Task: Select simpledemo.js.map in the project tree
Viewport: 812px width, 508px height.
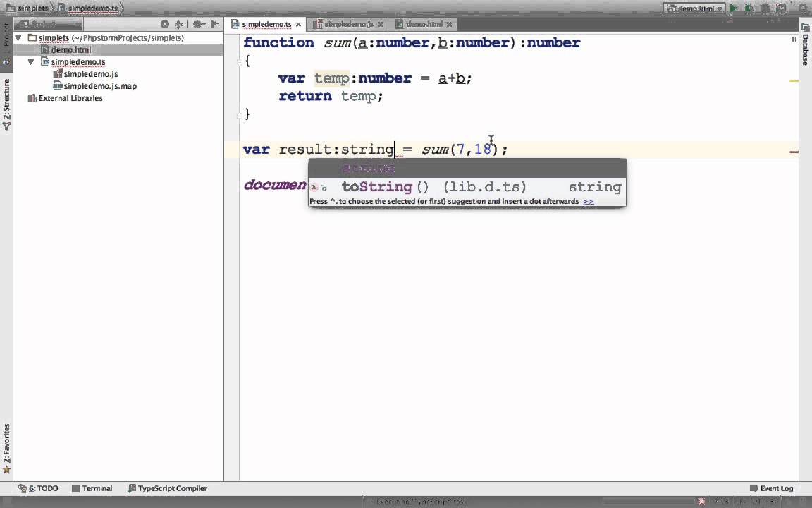Action: click(x=100, y=86)
